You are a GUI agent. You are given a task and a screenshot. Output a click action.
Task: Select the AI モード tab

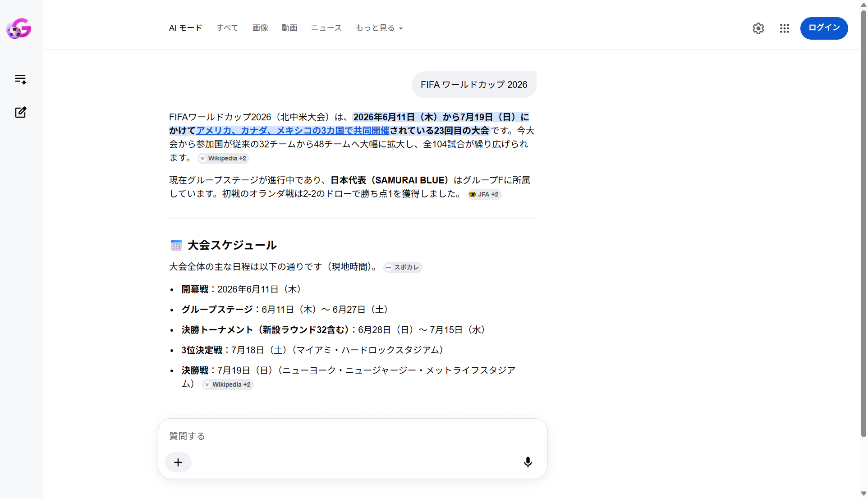click(185, 28)
